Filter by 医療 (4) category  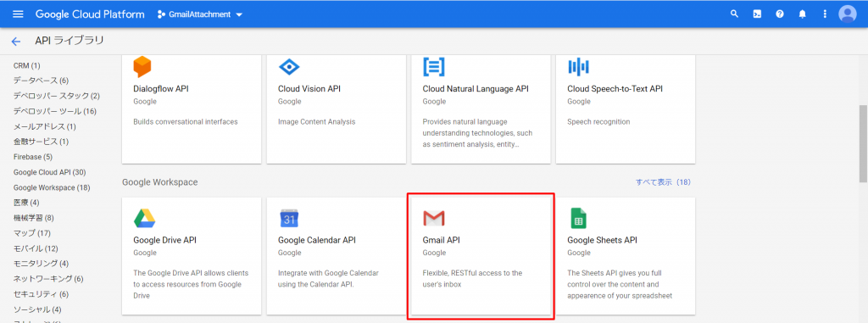[x=26, y=203]
